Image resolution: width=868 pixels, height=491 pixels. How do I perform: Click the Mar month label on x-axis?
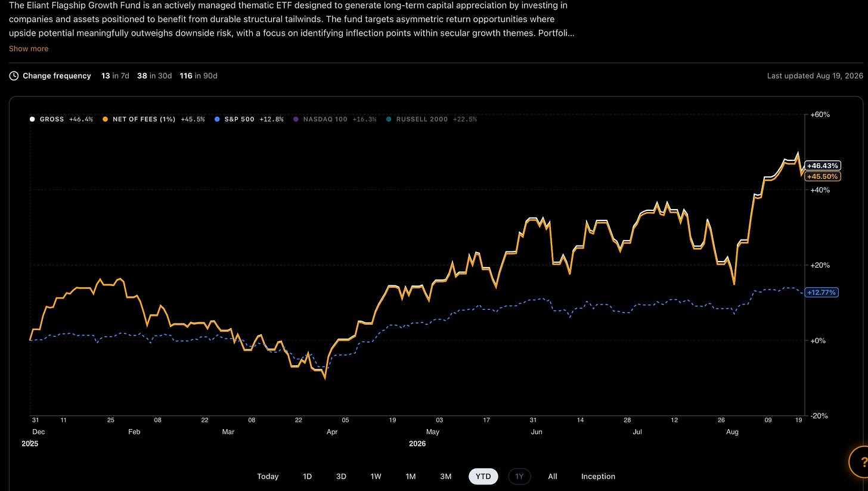coord(228,432)
